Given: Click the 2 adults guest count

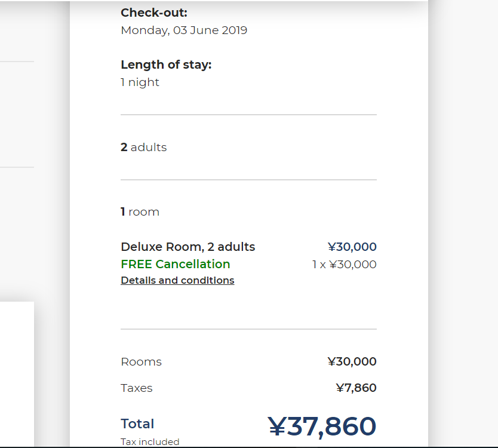Looking at the screenshot, I should (x=143, y=148).
